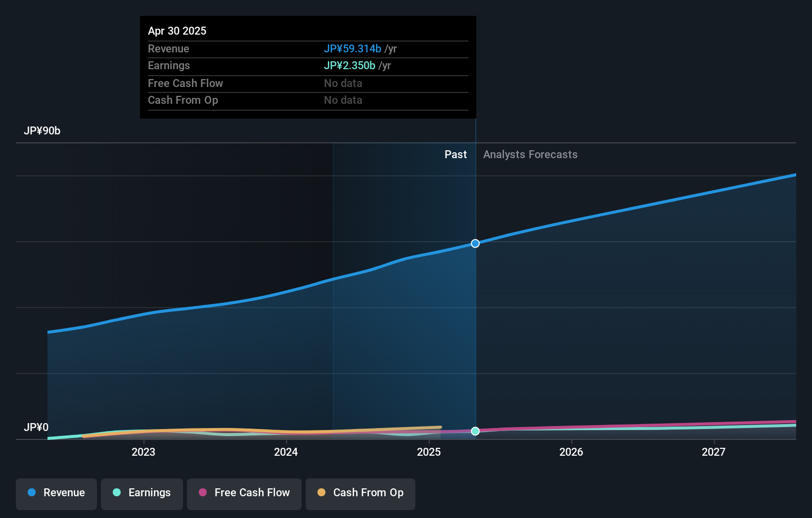Click the 2027 x-axis label

pyautogui.click(x=714, y=452)
